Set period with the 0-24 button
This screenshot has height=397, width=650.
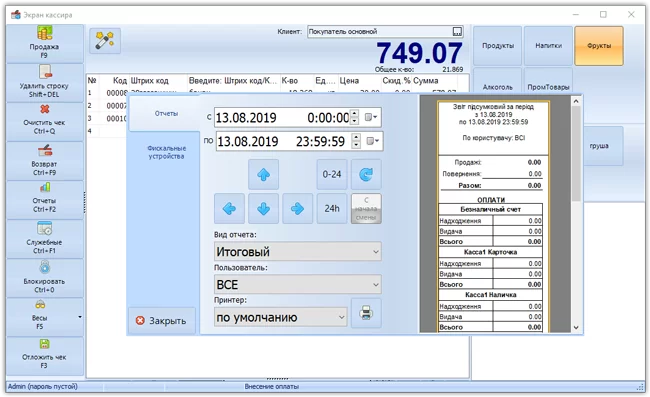(x=332, y=174)
